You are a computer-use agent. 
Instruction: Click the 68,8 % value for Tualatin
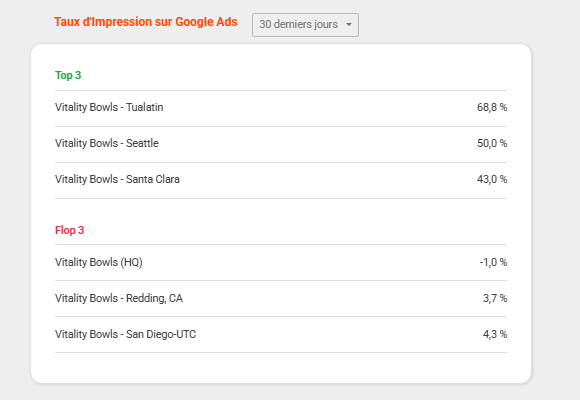(492, 107)
